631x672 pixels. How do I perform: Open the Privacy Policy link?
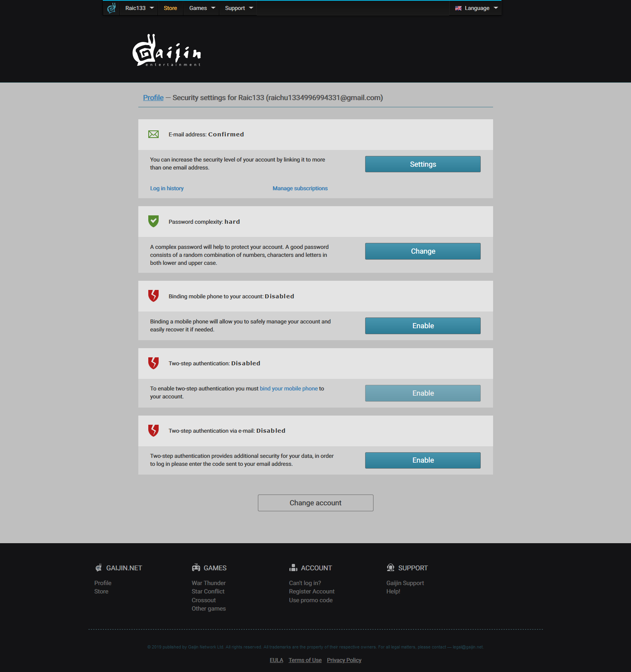coord(344,660)
